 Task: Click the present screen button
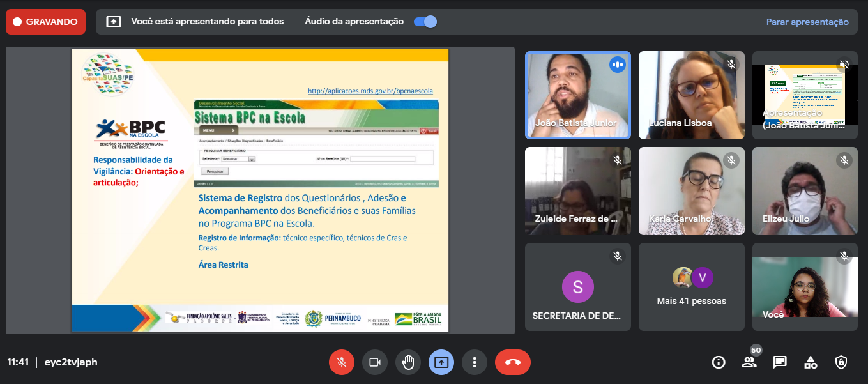(441, 362)
